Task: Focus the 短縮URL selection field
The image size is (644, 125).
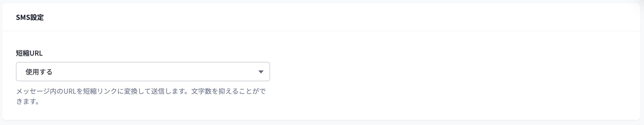Action: point(143,72)
